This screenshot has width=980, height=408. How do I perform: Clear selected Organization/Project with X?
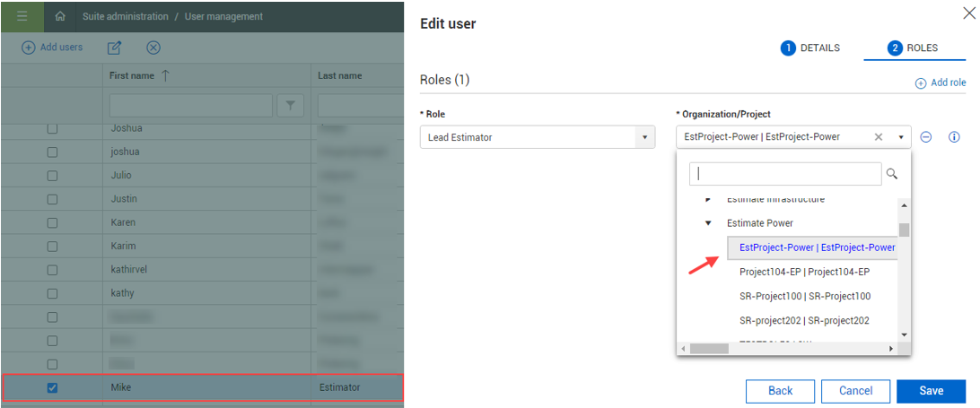point(878,137)
